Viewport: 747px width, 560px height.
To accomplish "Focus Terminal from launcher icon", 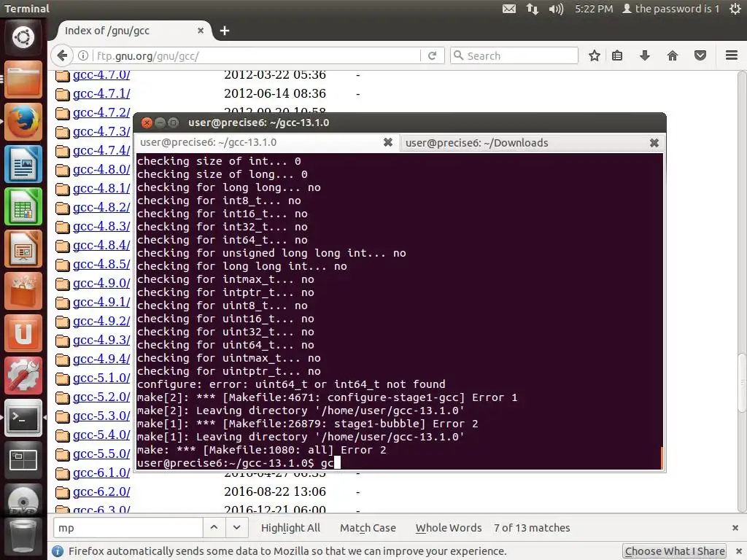I will [x=23, y=418].
